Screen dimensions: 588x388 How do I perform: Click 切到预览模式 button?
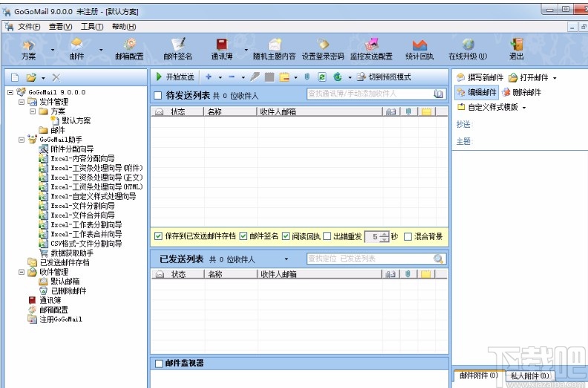[x=384, y=77]
